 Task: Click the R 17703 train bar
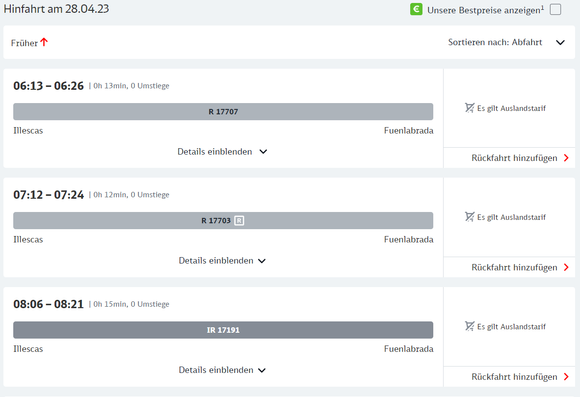pyautogui.click(x=223, y=221)
